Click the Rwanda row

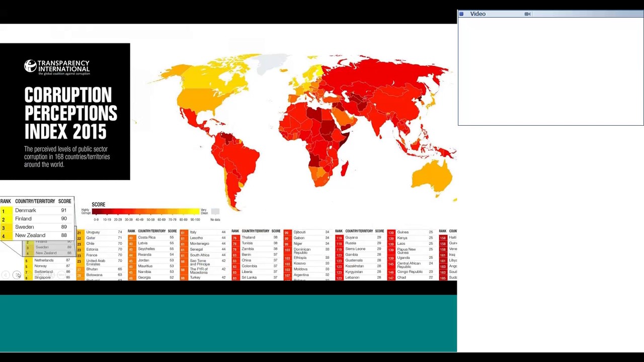pyautogui.click(x=152, y=255)
